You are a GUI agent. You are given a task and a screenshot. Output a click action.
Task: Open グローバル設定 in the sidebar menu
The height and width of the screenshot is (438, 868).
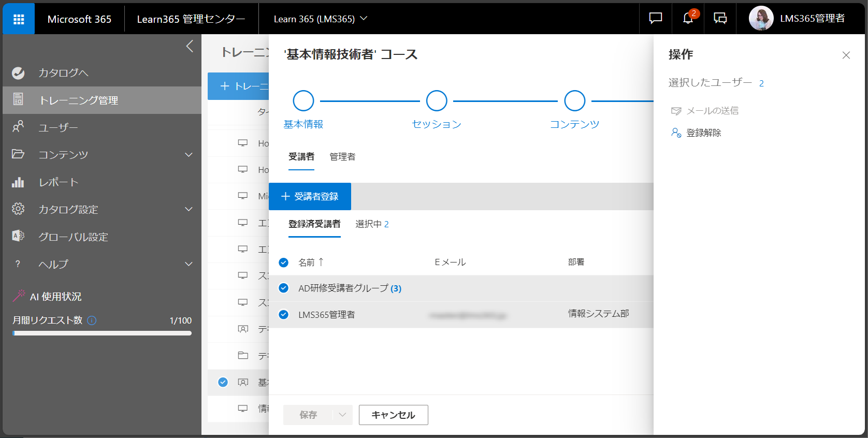[x=102, y=237]
